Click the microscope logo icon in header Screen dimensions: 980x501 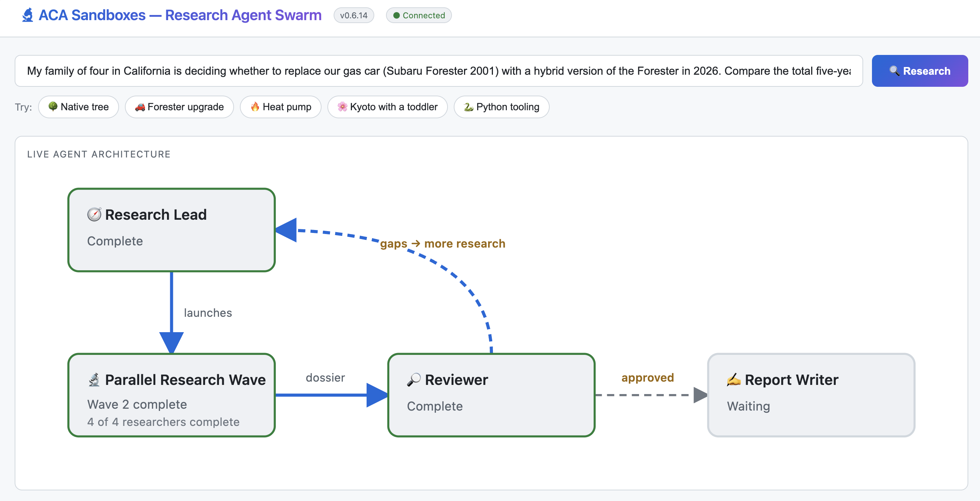click(27, 15)
